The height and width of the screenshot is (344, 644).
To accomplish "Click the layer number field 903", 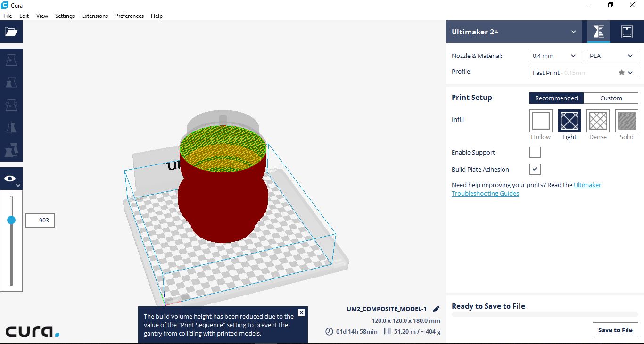I will point(40,220).
